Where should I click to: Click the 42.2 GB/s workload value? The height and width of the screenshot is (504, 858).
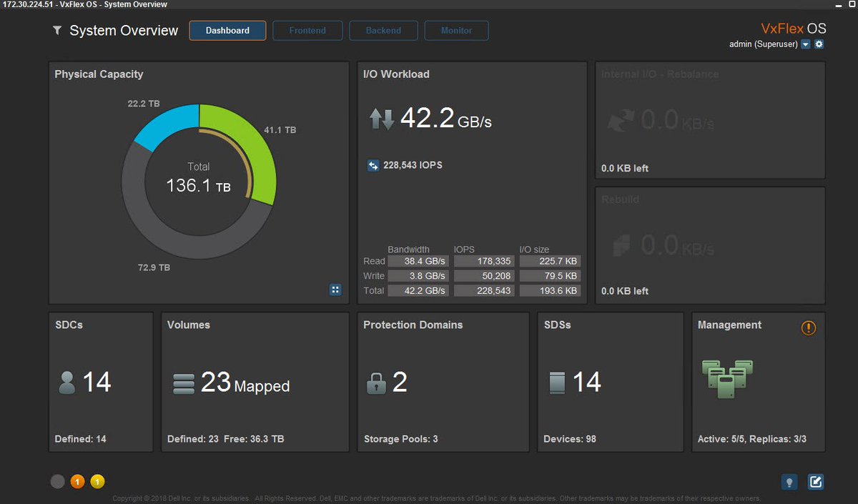pyautogui.click(x=446, y=118)
